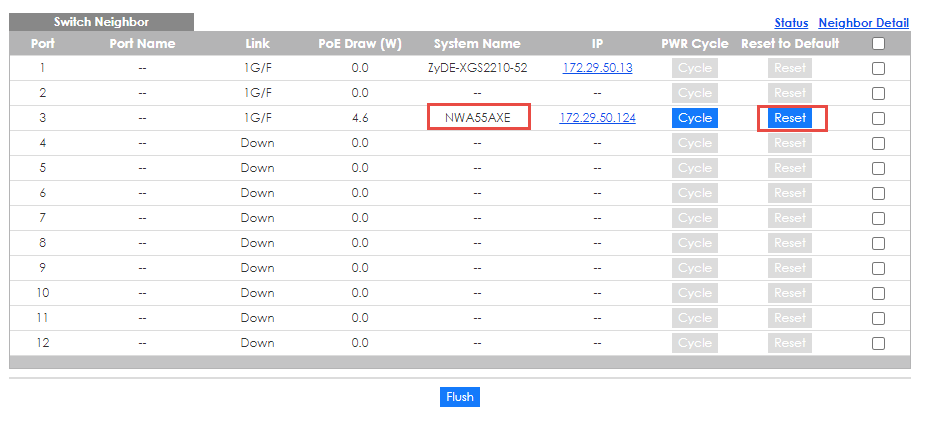The width and height of the screenshot is (937, 423).
Task: Select the checkbox for port 8
Action: [878, 243]
